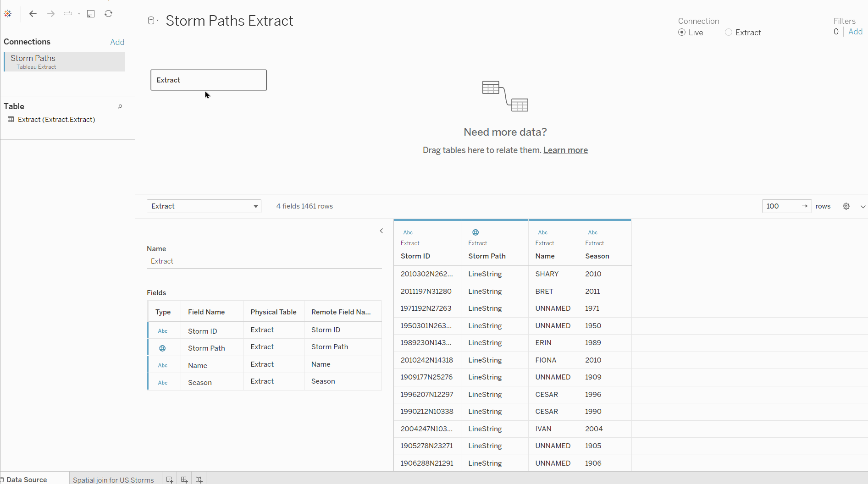Click Add next to Filters
Image resolution: width=868 pixels, height=484 pixels.
[856, 32]
